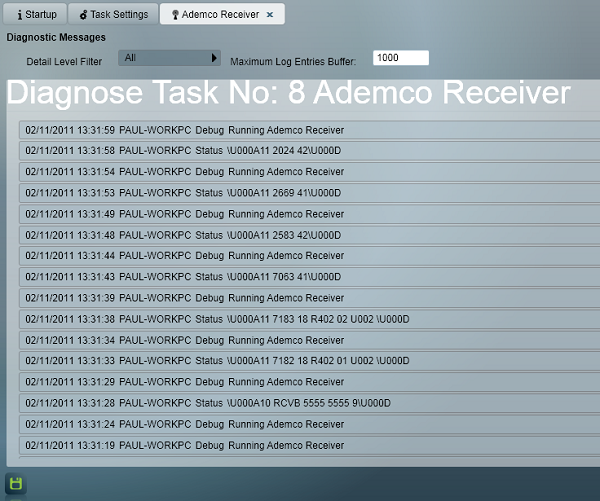Click the info icon on Startup tab

pos(20,15)
